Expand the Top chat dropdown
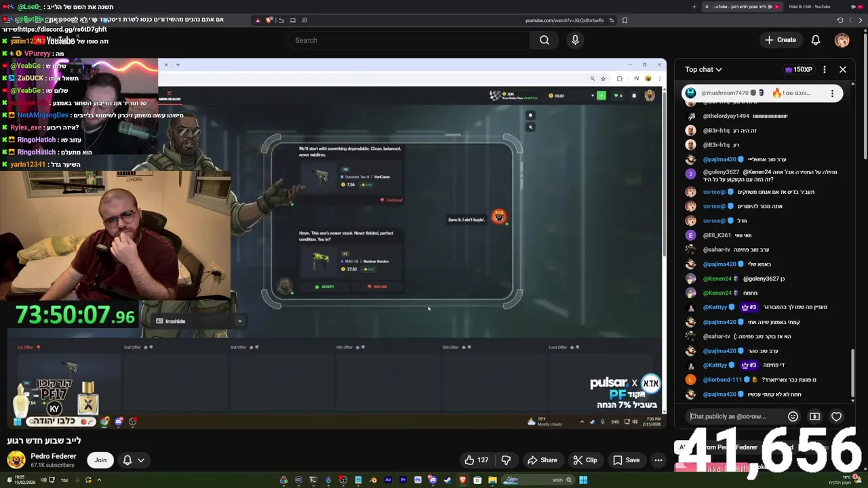This screenshot has height=488, width=868. 703,69
